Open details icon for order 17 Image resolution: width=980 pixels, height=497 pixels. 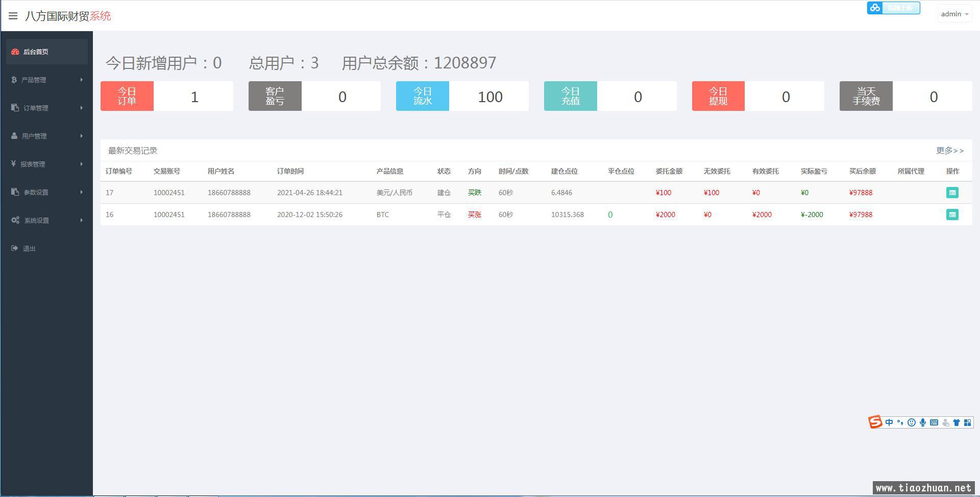[x=952, y=193]
